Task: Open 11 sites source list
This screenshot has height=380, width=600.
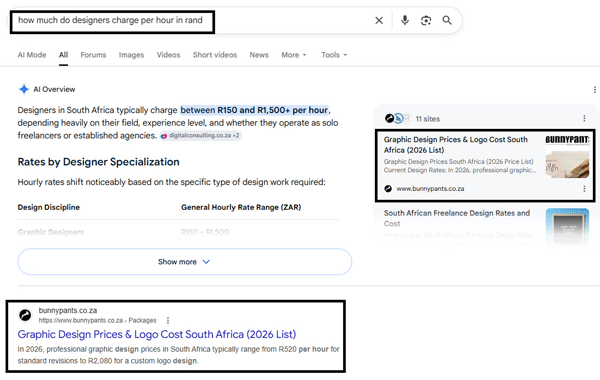Action: tap(428, 119)
